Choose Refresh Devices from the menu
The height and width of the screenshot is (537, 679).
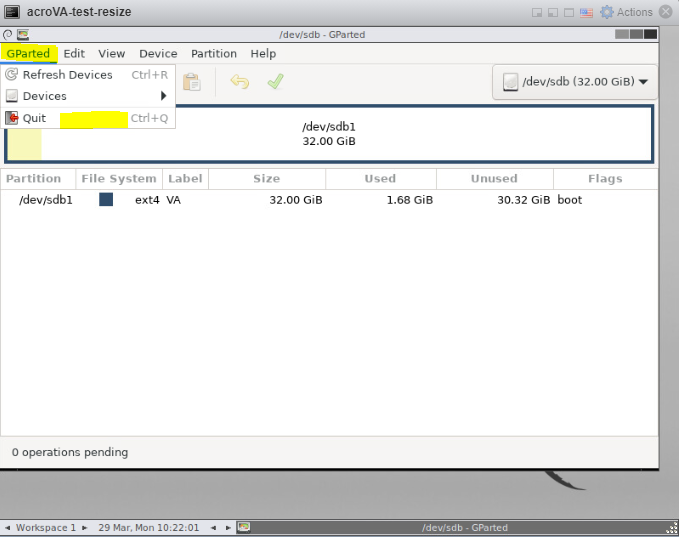(x=87, y=74)
